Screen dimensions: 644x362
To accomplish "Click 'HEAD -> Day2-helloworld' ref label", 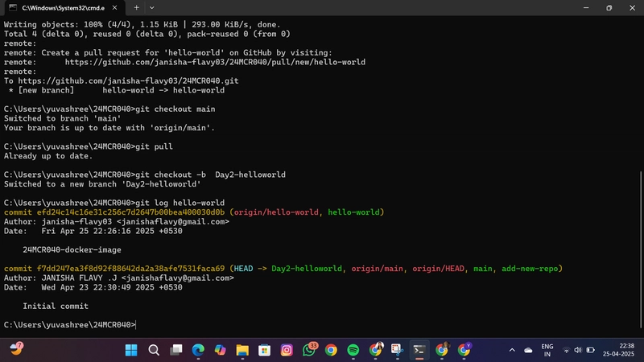I will (x=287, y=269).
